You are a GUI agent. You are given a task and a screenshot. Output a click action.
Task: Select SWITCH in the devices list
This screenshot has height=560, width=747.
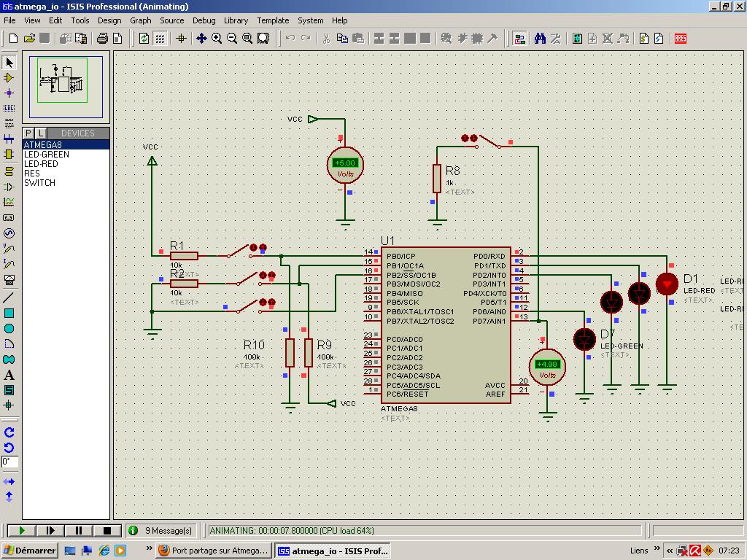[39, 183]
